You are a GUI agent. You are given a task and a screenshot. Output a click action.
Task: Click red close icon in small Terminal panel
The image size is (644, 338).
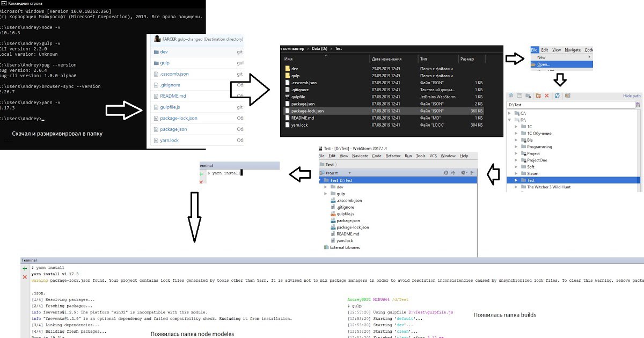[x=201, y=182]
